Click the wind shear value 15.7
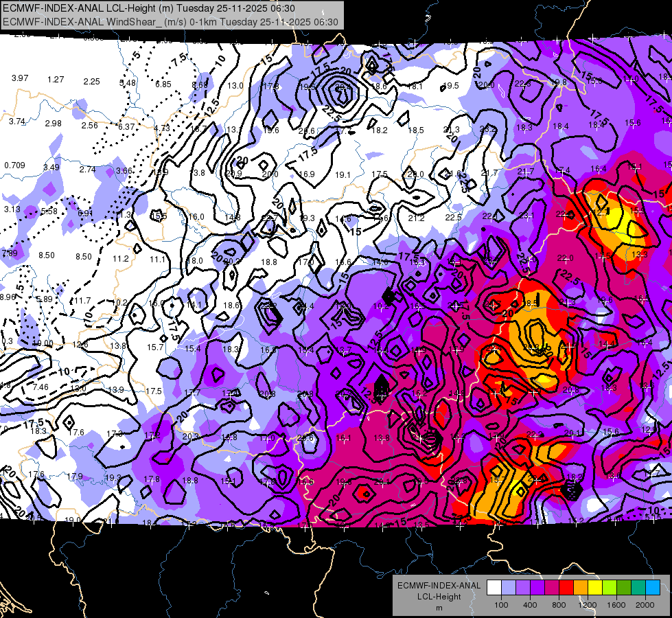This screenshot has height=618, width=672. [x=155, y=347]
